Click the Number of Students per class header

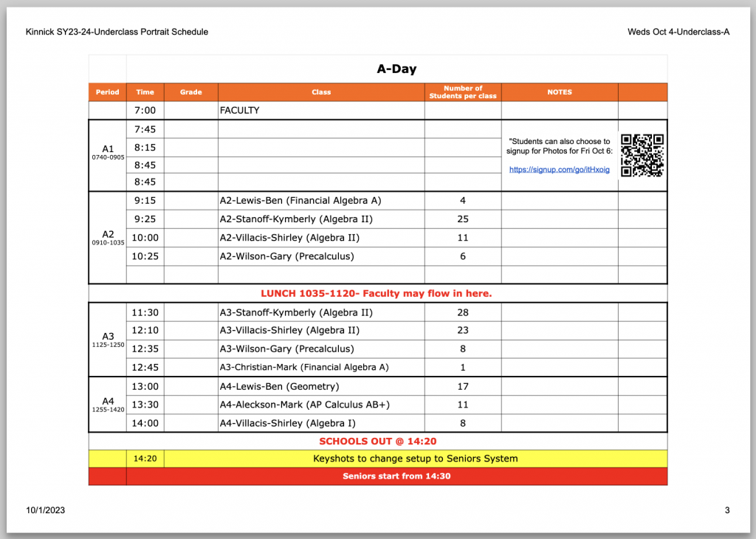[463, 92]
